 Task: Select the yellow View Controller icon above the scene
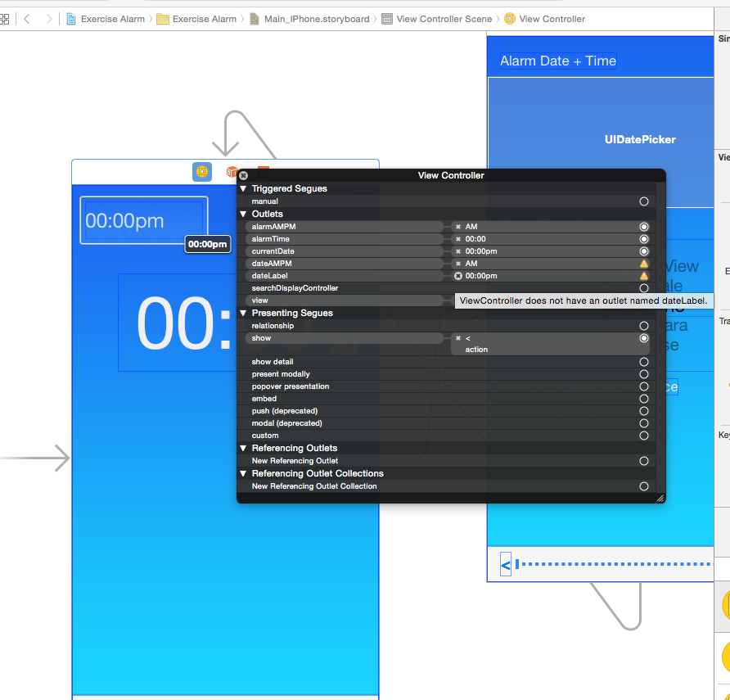click(202, 172)
